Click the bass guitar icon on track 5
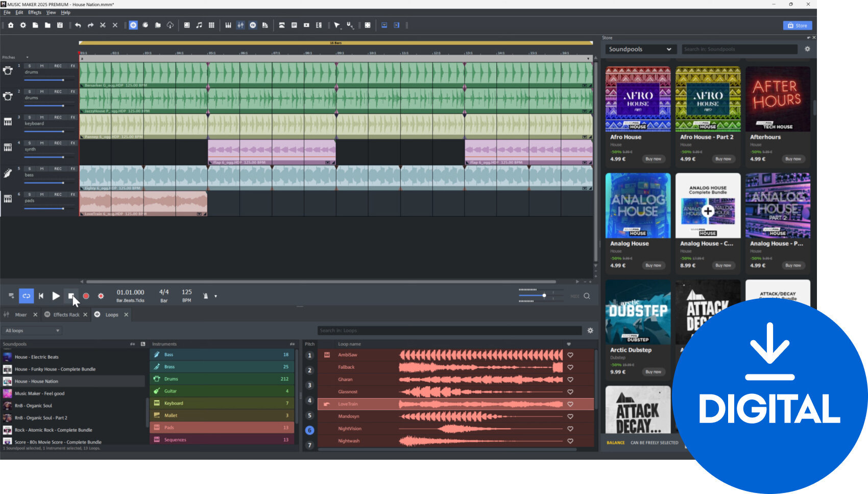This screenshot has width=868, height=494. (x=7, y=173)
